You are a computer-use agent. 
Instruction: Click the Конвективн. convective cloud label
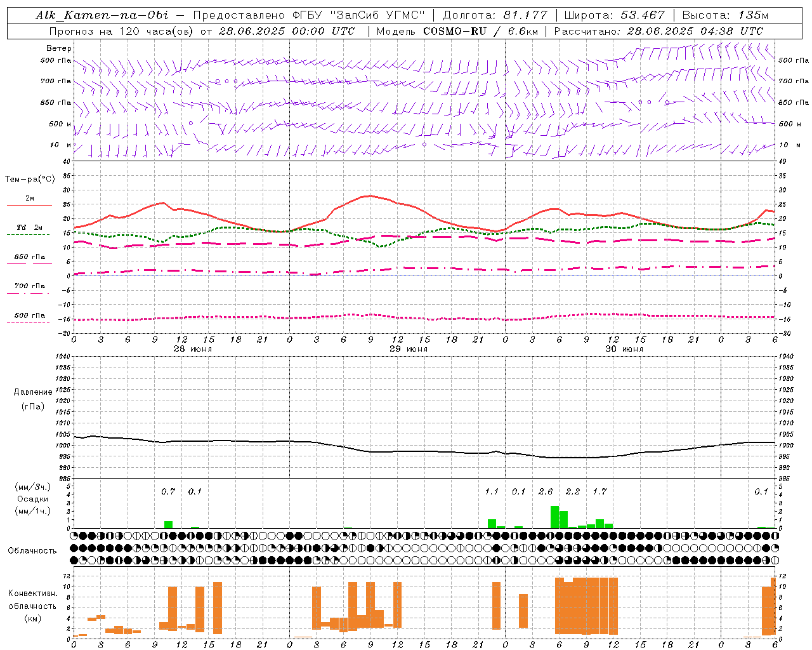coord(32,594)
